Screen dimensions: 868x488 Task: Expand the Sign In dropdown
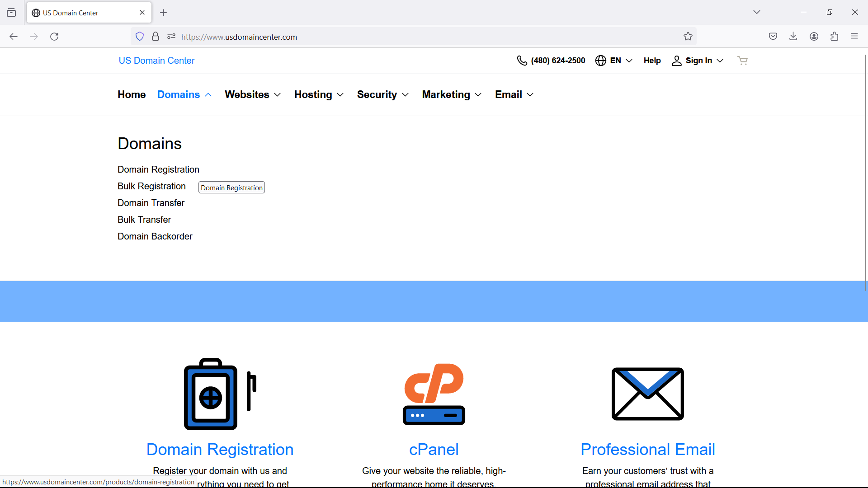698,61
